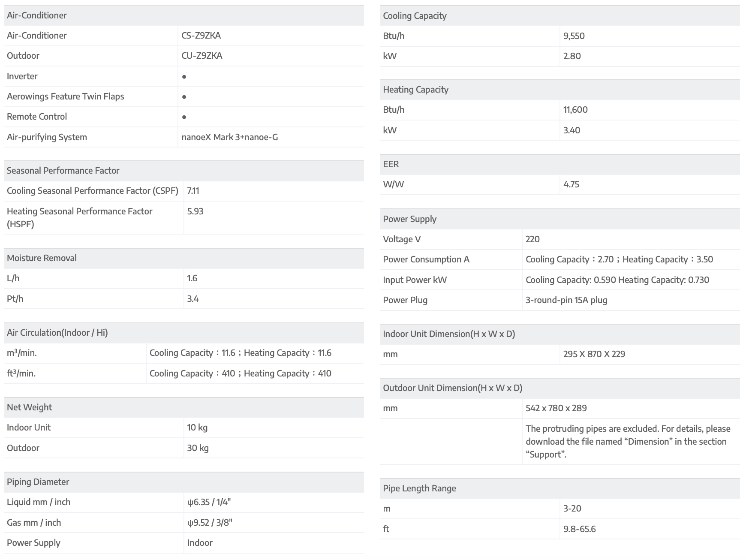Click the Gas pipe ψ9.52 / 3/8" value
The height and width of the screenshot is (560, 746).
point(210,523)
